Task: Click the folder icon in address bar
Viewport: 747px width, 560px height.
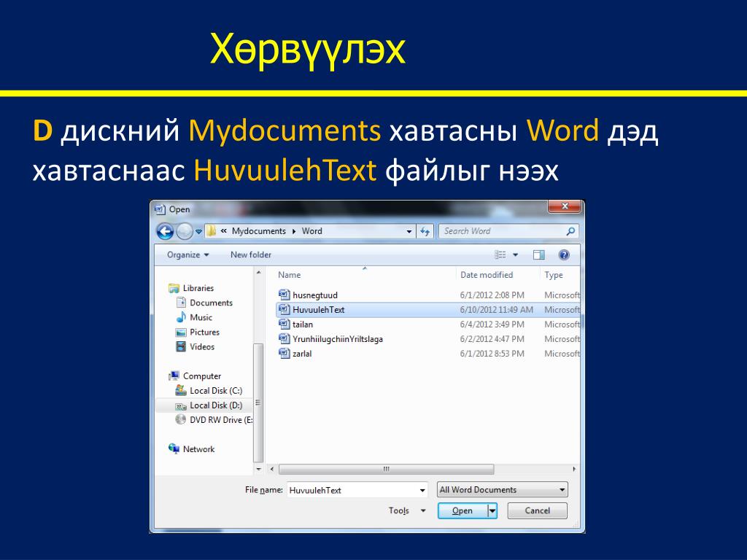Action: point(212,231)
